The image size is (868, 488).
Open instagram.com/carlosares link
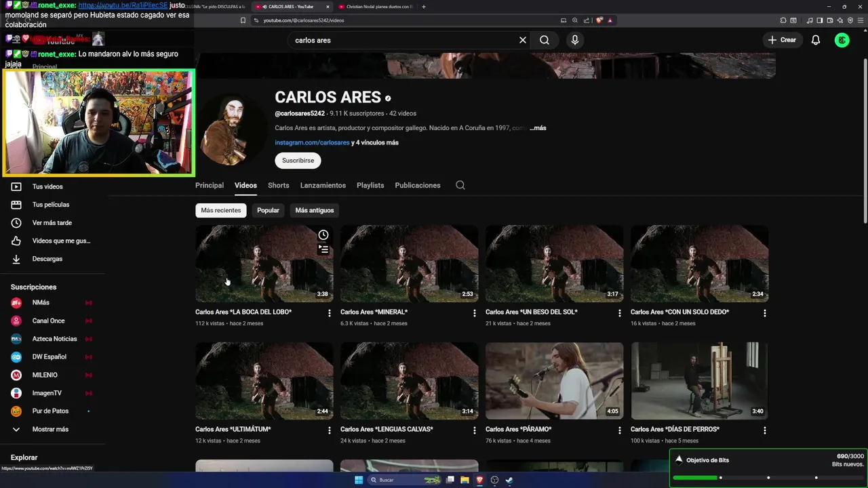(x=312, y=143)
